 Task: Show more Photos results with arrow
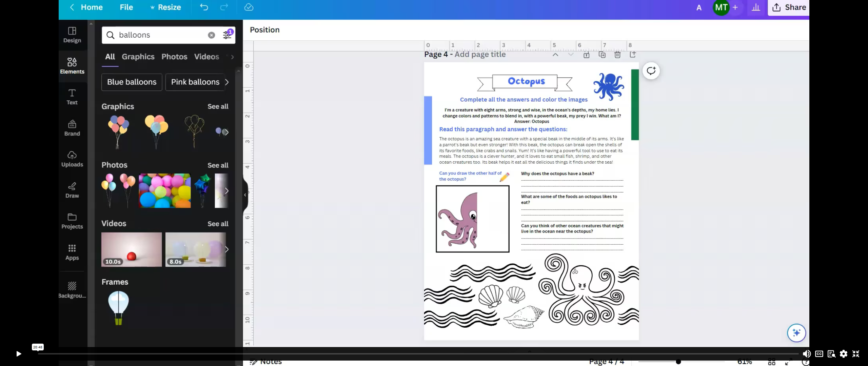(226, 191)
